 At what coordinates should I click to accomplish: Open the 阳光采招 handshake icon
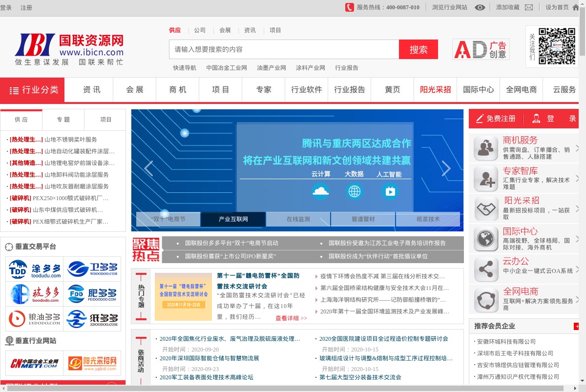486,208
